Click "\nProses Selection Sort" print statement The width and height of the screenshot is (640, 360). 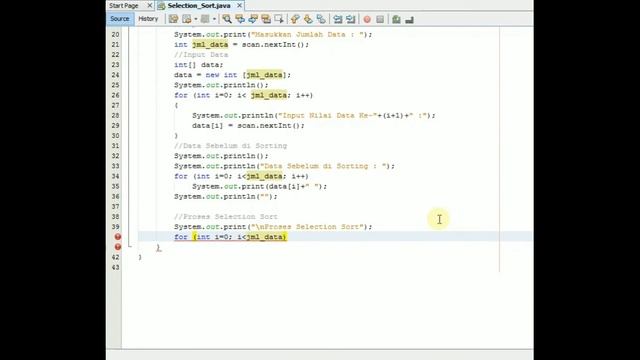point(273,227)
